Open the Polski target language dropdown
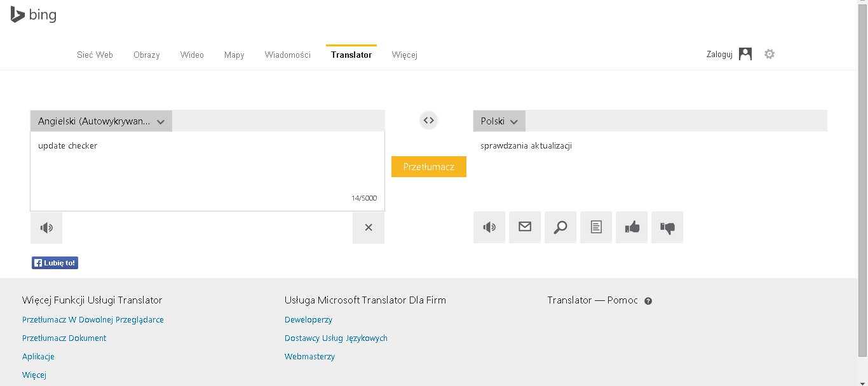 tap(499, 121)
